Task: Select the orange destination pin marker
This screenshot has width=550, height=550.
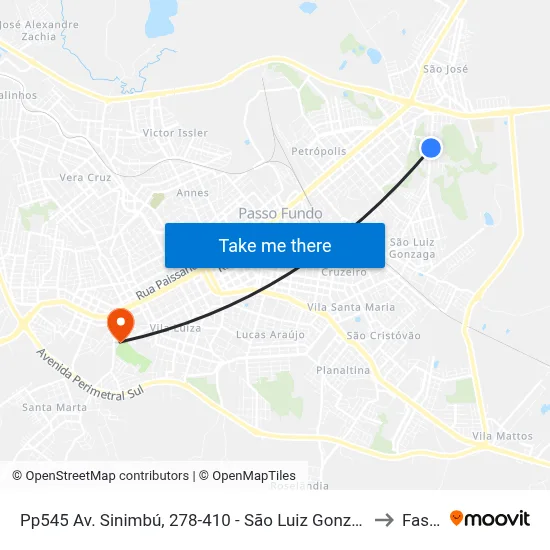Action: click(121, 325)
